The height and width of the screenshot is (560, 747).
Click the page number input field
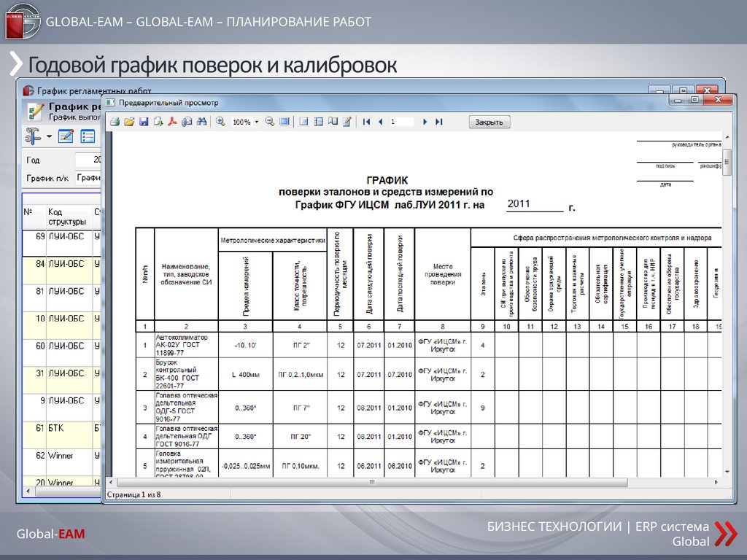(402, 122)
